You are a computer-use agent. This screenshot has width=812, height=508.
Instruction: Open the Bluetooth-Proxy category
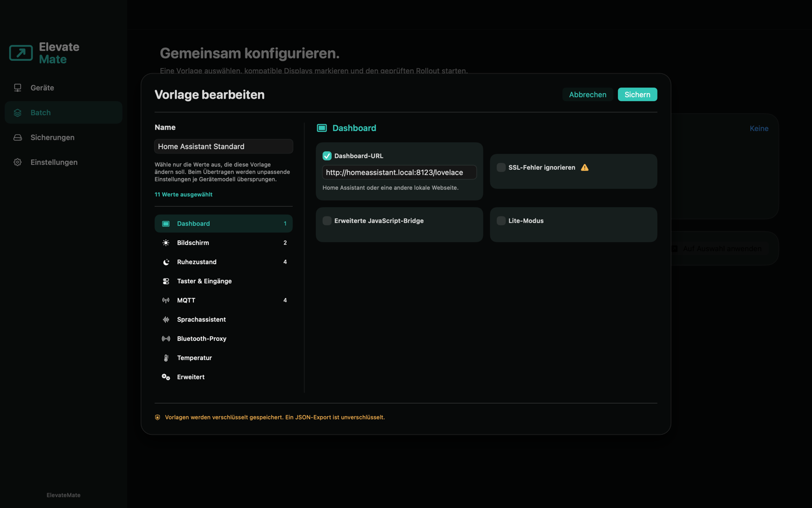click(223, 339)
